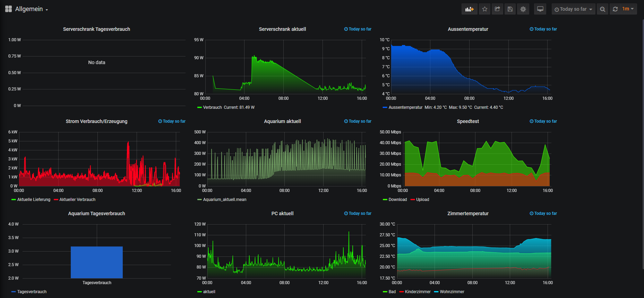This screenshot has width=644, height=298.
Task: Click 'Current: 81.49 W' legend value
Action: pyautogui.click(x=239, y=107)
